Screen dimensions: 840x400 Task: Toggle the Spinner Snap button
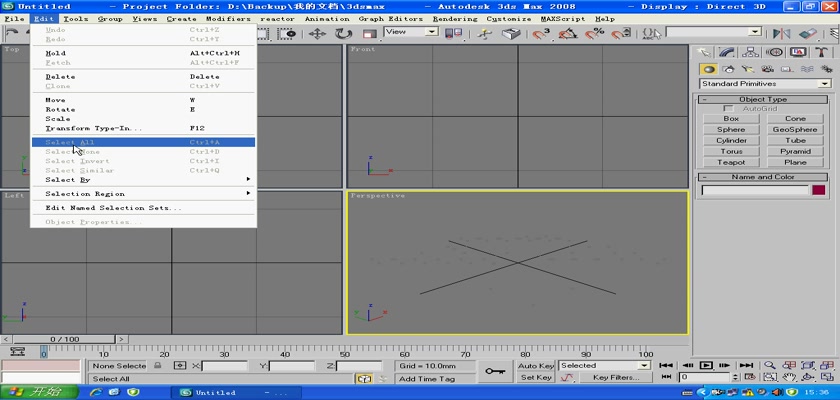[621, 34]
